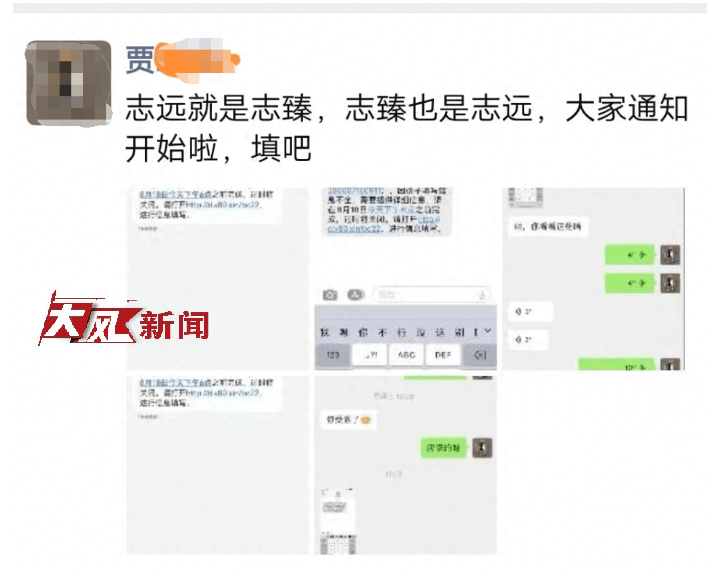
Task: Tap the microphone icon inside the message field
Action: [x=482, y=295]
